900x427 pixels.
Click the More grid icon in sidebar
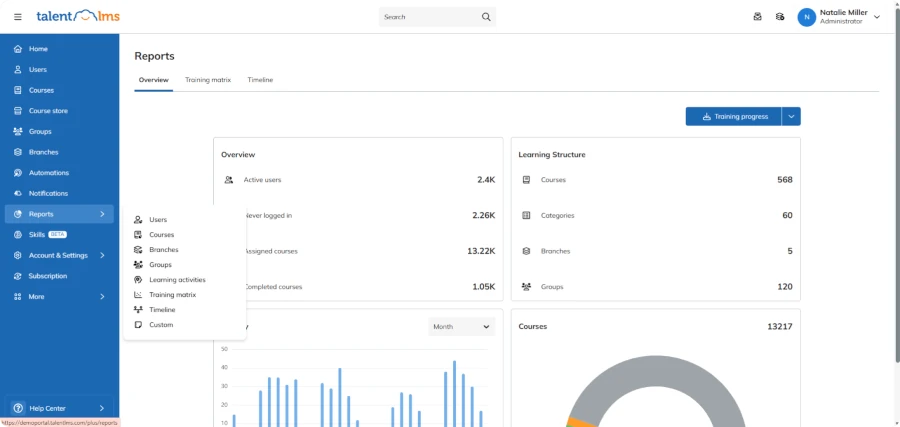18,297
